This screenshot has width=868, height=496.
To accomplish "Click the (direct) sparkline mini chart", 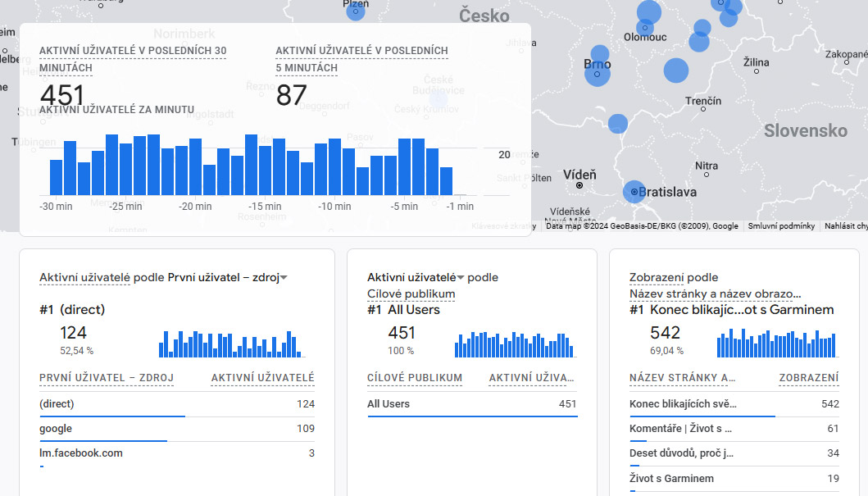I will pos(231,344).
